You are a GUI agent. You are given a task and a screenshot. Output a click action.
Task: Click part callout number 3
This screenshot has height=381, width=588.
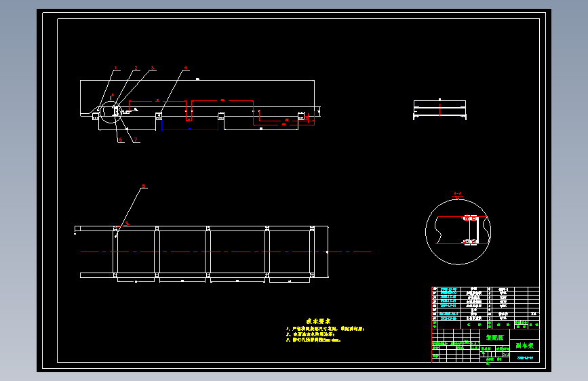pyautogui.click(x=152, y=68)
